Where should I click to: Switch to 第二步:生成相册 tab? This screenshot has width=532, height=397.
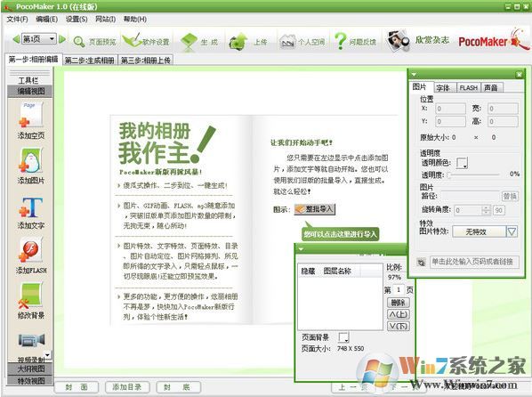(x=90, y=61)
